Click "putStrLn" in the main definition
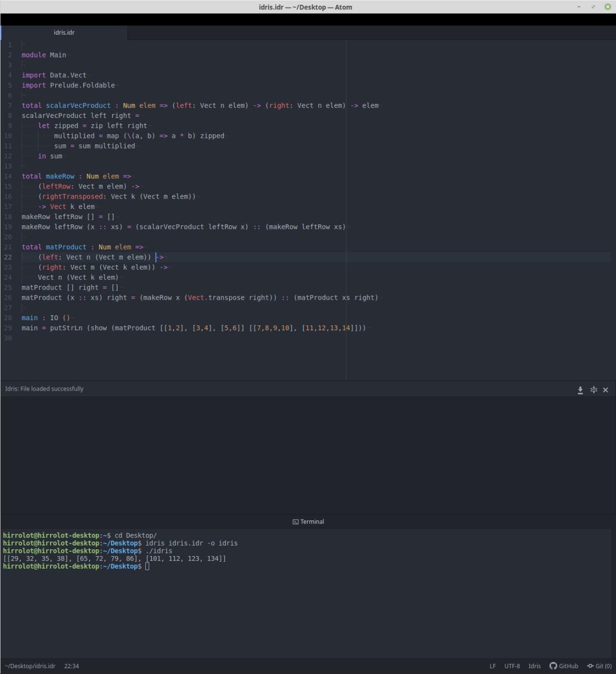The image size is (616, 674). tap(66, 328)
